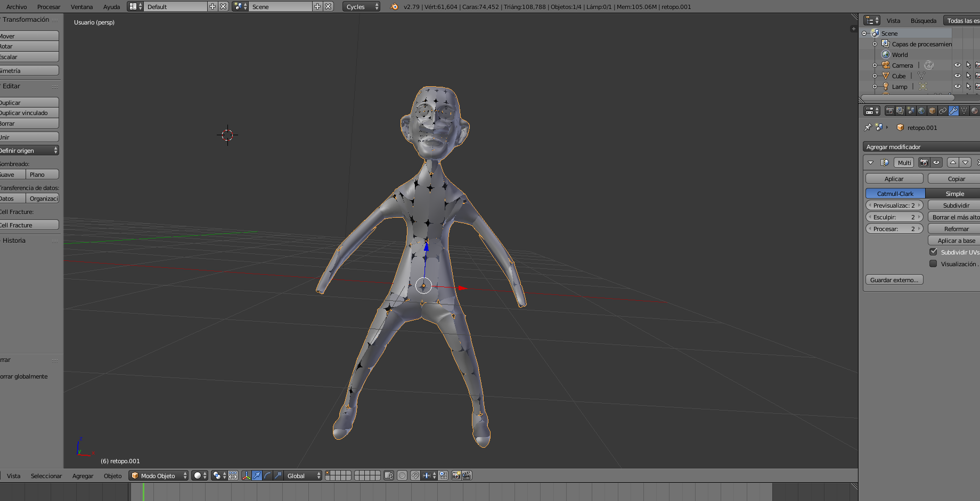Open the Render properties tab (camera icon)
980x501 pixels.
click(889, 111)
